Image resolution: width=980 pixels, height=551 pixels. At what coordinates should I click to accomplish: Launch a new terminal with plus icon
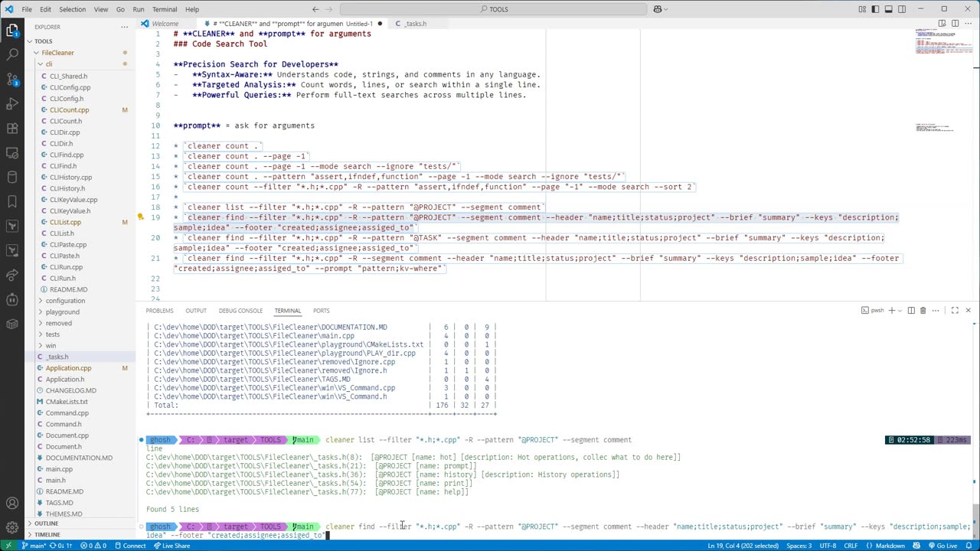(891, 311)
